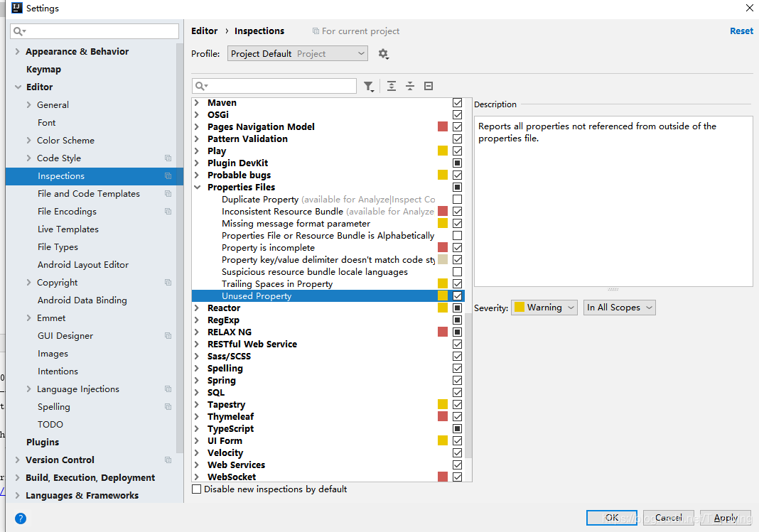Select the Inspections settings page

click(x=95, y=176)
